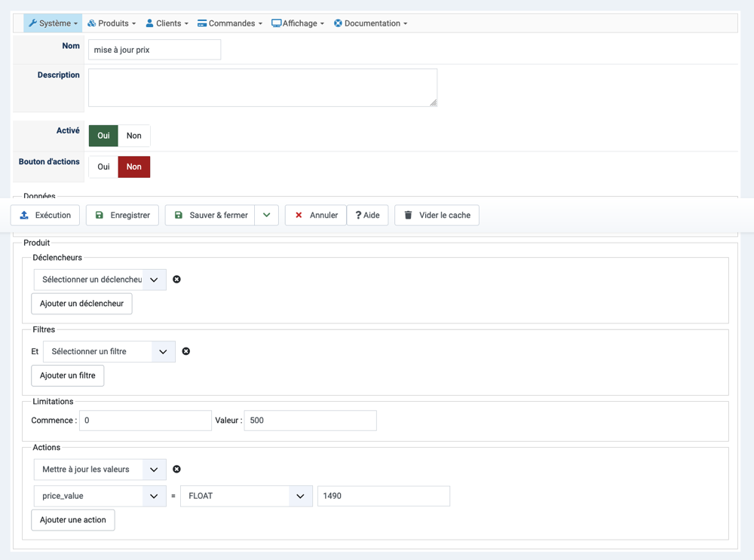
Task: Set Bouton d'actions to Non
Action: (134, 167)
